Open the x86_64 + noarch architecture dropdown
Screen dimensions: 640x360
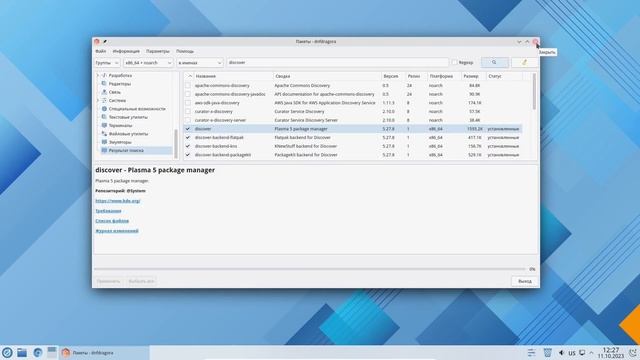149,63
